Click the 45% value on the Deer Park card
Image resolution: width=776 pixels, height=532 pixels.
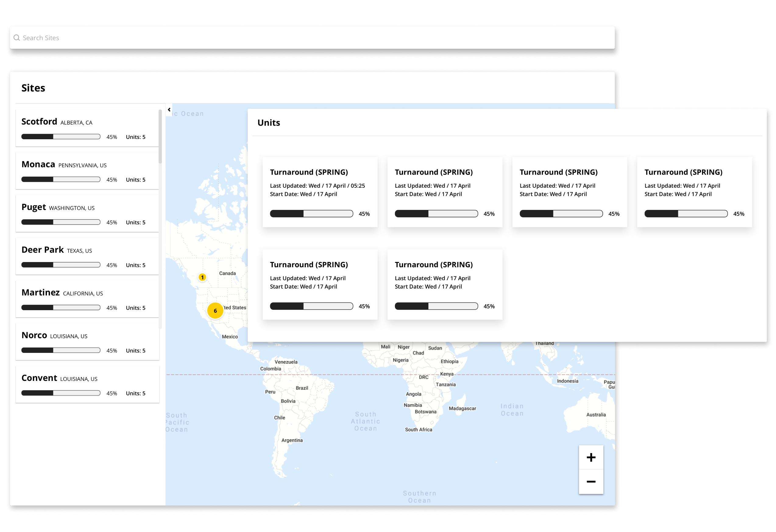click(112, 265)
